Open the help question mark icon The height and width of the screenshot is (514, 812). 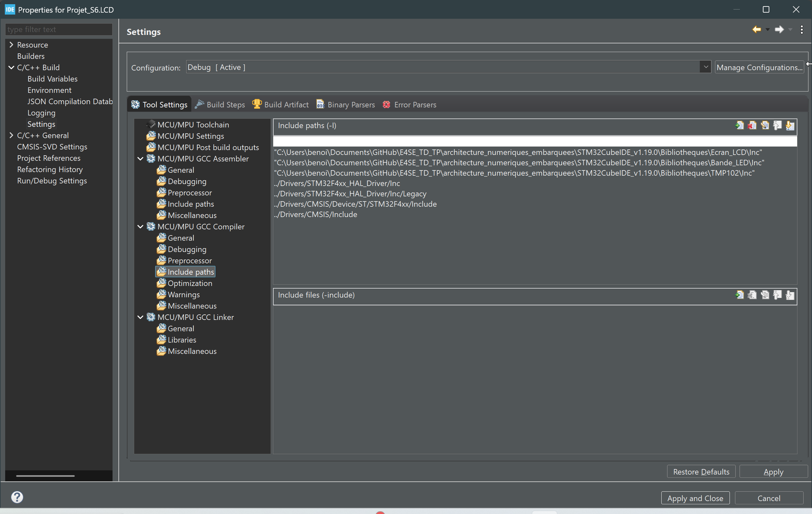pyautogui.click(x=17, y=497)
